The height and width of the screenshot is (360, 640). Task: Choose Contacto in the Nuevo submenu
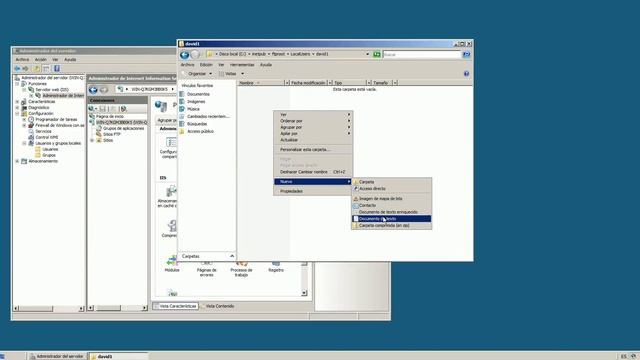[391, 205]
